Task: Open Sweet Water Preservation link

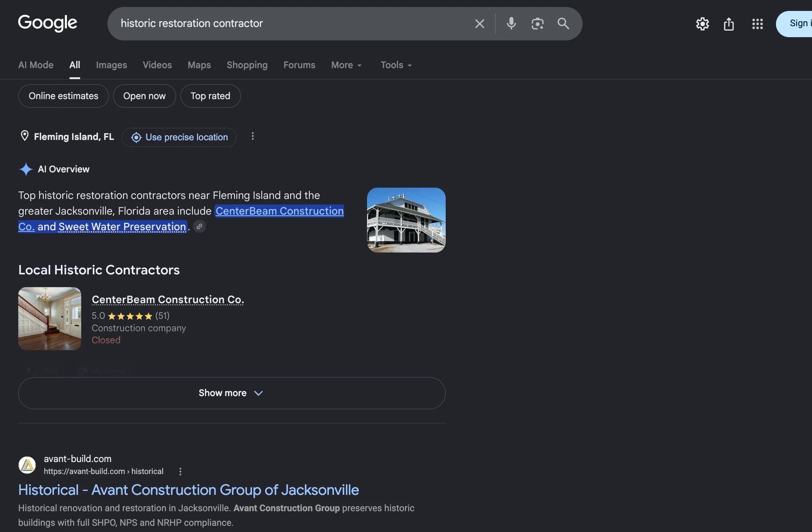Action: pos(122,227)
